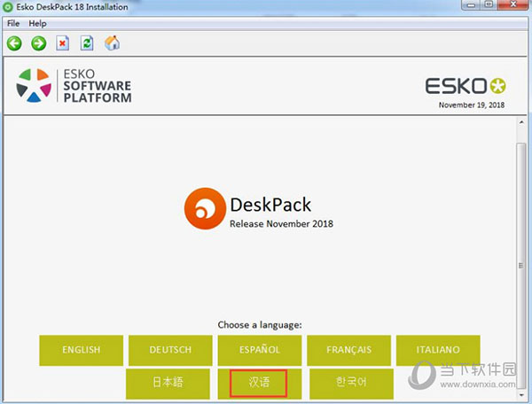
Task: Click the Refresh page icon
Action: click(x=87, y=43)
